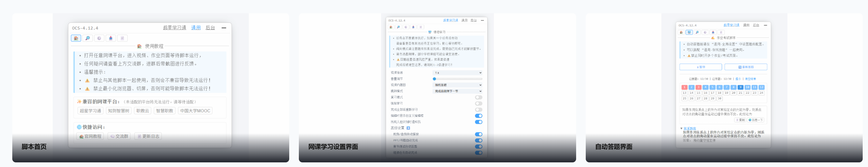The width and height of the screenshot is (868, 167).
Task: Open the 言溪题库 link
Action: 690,129
